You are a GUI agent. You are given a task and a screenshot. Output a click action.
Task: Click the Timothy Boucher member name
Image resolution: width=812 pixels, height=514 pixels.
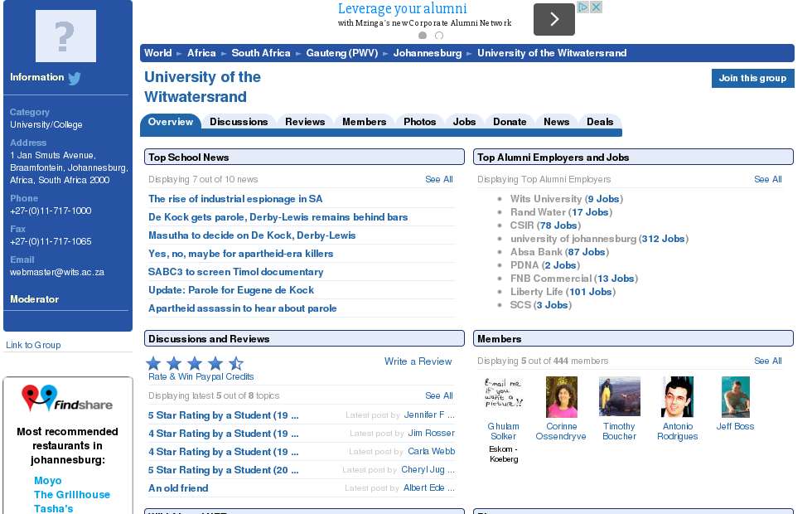click(x=619, y=431)
